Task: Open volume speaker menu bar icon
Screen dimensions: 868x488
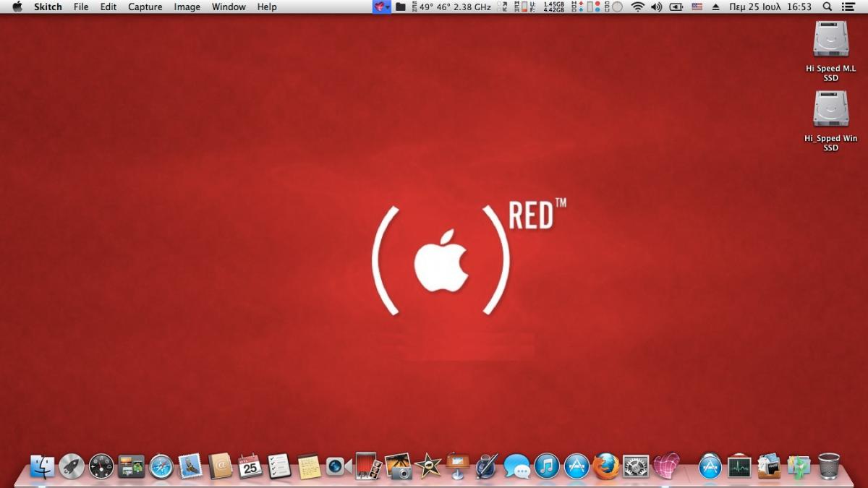Action: pos(656,7)
